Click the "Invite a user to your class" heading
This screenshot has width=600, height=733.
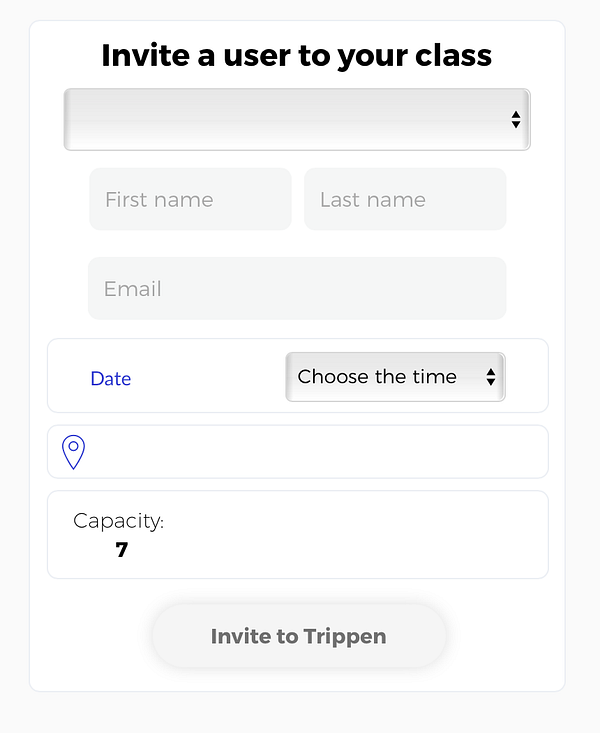click(297, 55)
